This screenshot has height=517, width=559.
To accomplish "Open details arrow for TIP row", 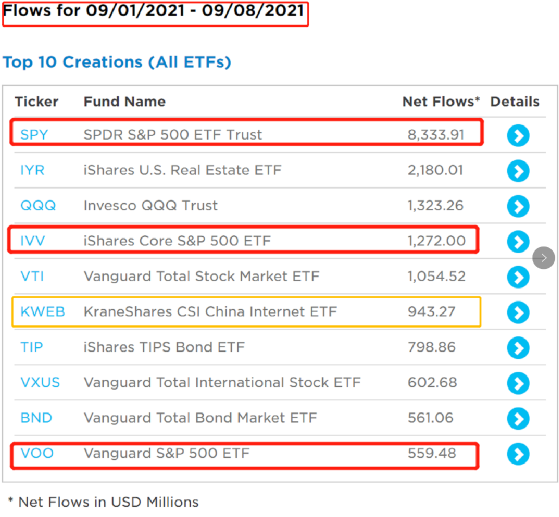I will [518, 348].
